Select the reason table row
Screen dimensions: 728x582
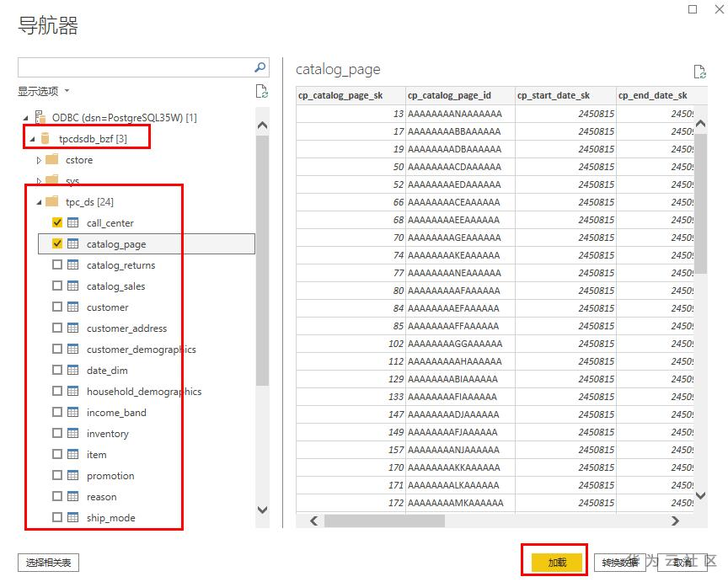147,497
